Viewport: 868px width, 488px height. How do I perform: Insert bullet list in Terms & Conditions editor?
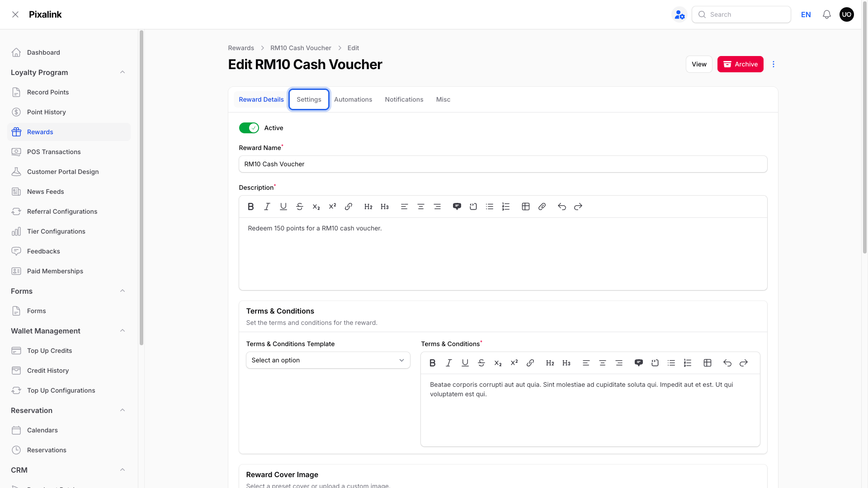pos(671,363)
